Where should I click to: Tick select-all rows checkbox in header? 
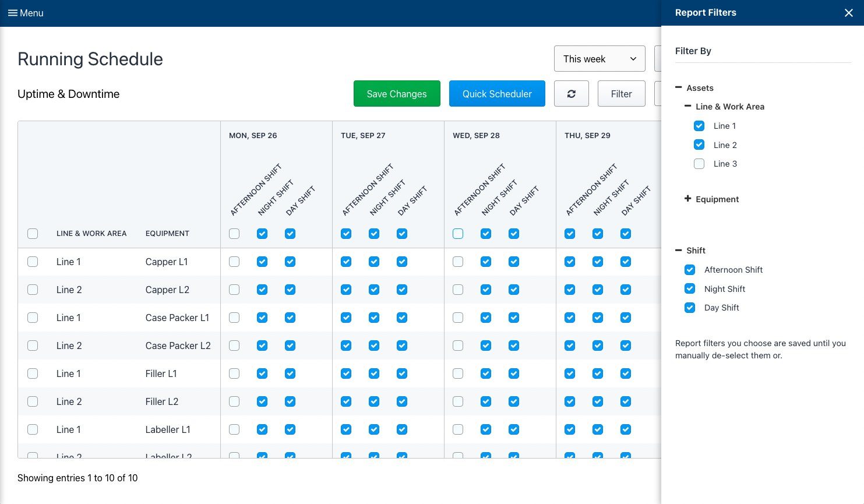click(x=33, y=234)
